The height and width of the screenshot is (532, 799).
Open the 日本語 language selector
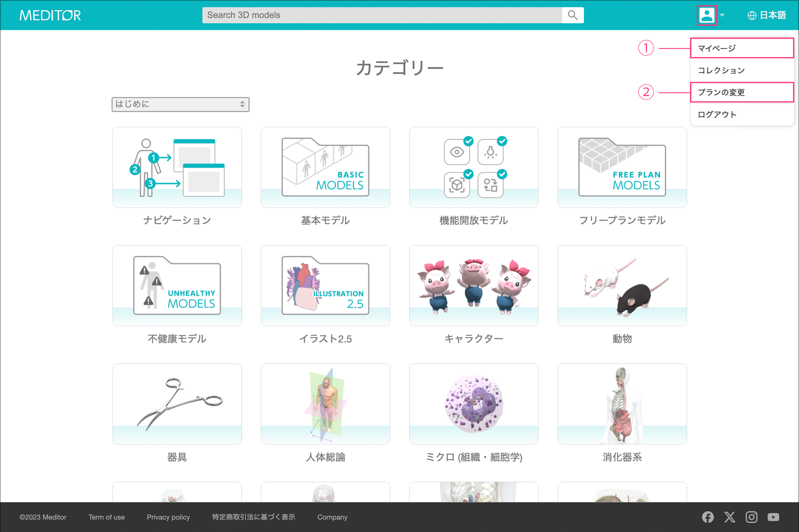[x=772, y=15]
